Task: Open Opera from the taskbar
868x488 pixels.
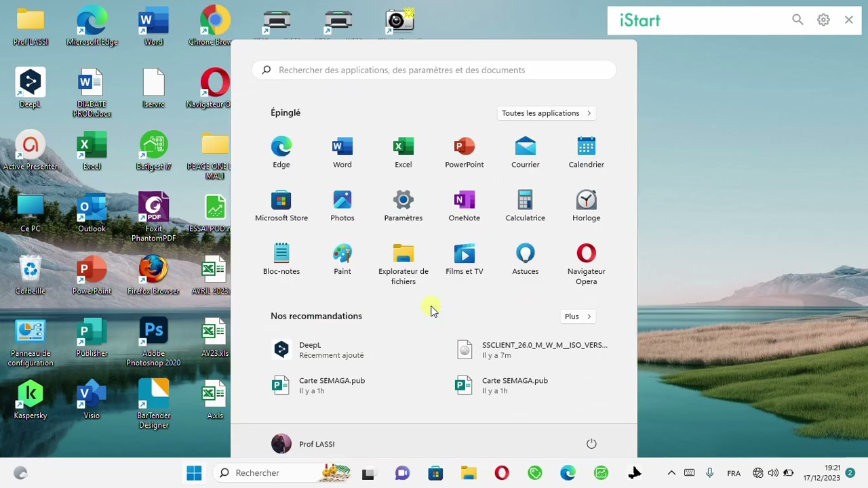Action: pyautogui.click(x=502, y=473)
